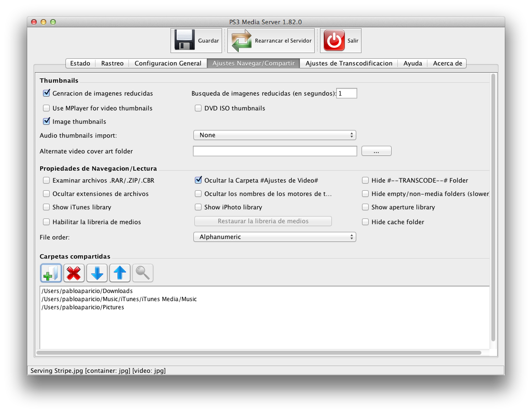Click the Rearrancar el Servidor label
The image size is (532, 413).
pyautogui.click(x=283, y=41)
